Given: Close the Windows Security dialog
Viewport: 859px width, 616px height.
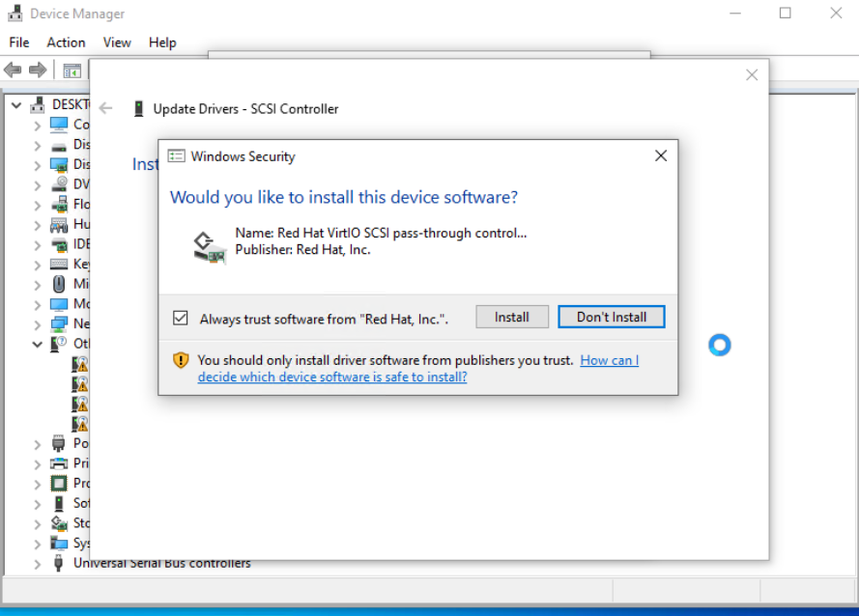Looking at the screenshot, I should click(x=661, y=156).
